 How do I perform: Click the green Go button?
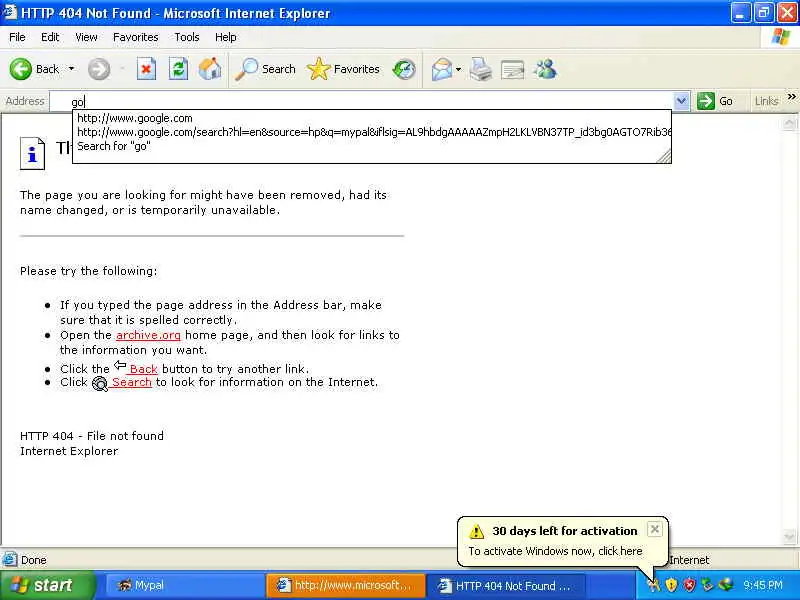coord(715,101)
